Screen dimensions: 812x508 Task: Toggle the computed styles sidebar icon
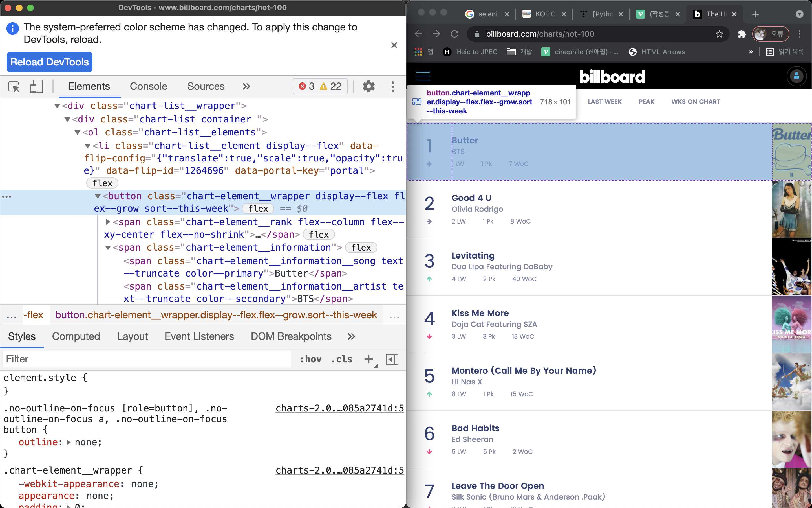point(392,359)
